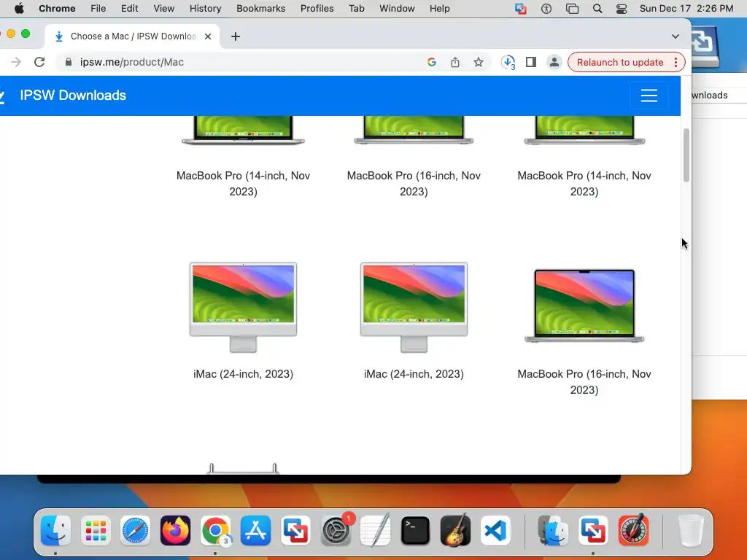Select middle MacBook Pro (16-inch, Nov 2023) link
Screen dimensions: 747x560
tap(414, 183)
